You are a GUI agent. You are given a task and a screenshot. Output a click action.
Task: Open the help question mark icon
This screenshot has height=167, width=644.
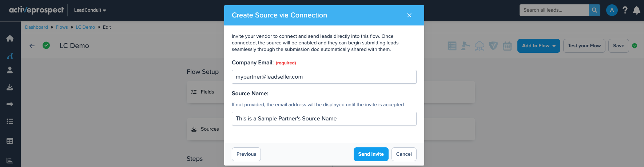[x=625, y=10]
